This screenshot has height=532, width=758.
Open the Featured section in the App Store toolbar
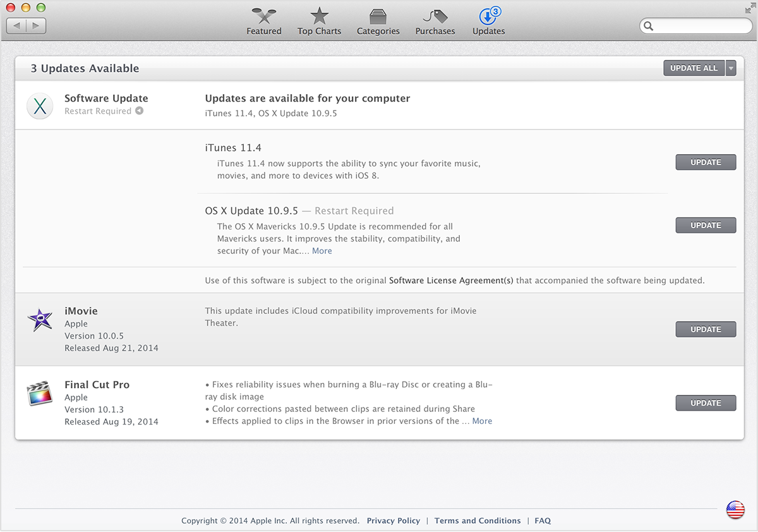pyautogui.click(x=263, y=20)
